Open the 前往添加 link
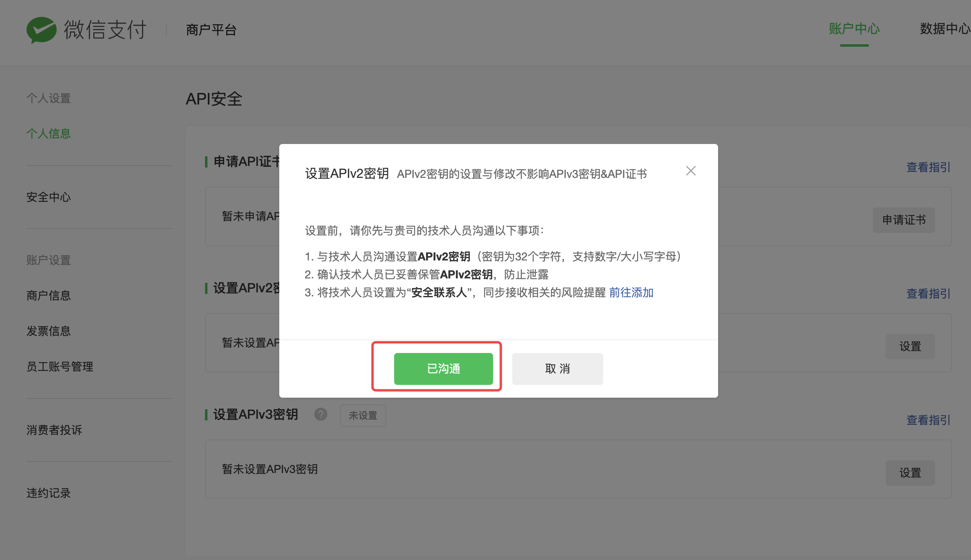The image size is (971, 560). pos(631,292)
